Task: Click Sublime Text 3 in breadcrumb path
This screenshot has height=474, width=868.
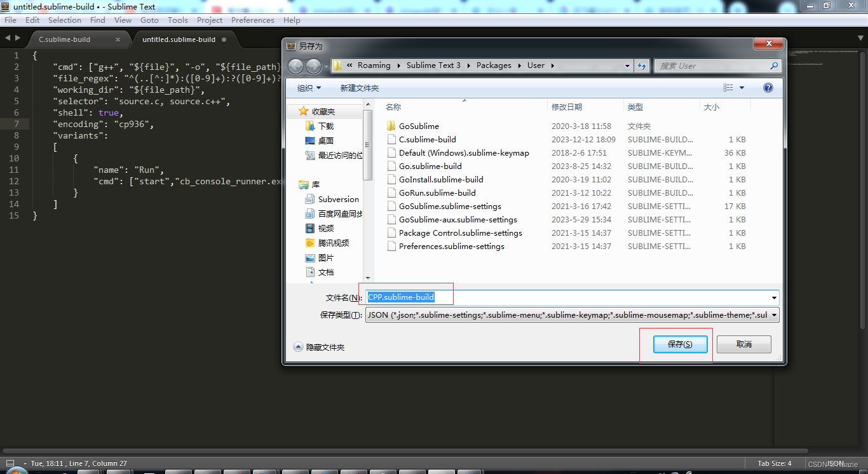Action: click(433, 65)
